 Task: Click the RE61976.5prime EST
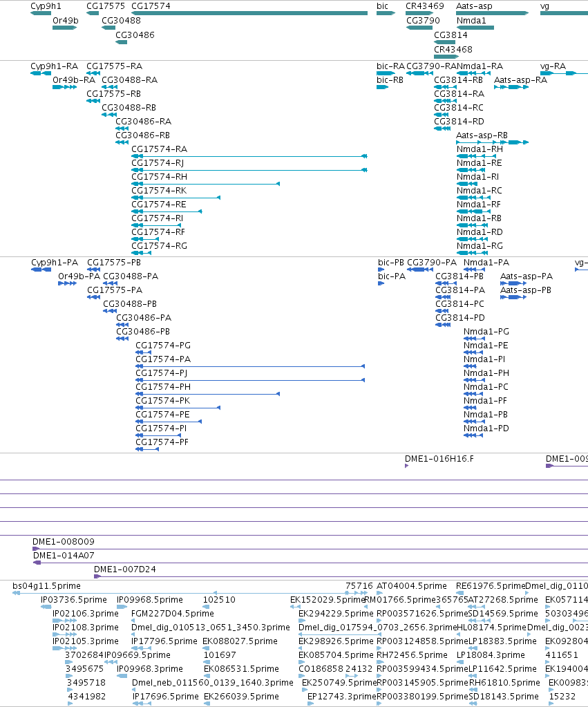(x=491, y=586)
